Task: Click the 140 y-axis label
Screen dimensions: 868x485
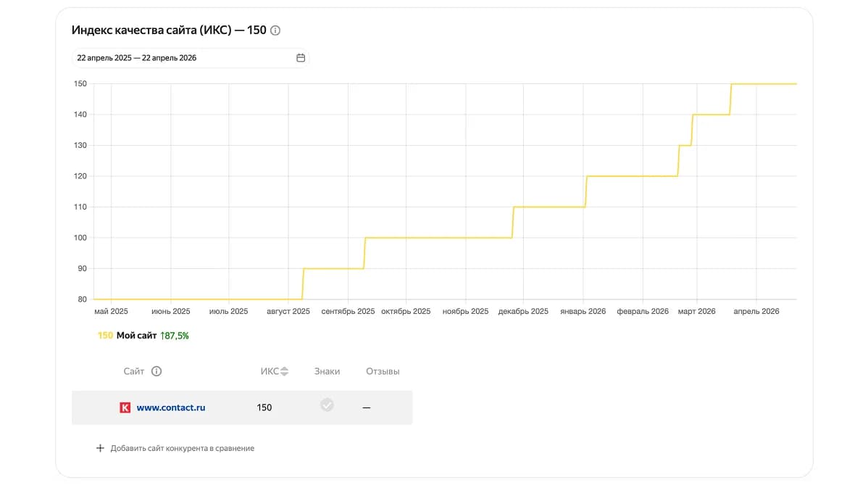Action: (80, 115)
